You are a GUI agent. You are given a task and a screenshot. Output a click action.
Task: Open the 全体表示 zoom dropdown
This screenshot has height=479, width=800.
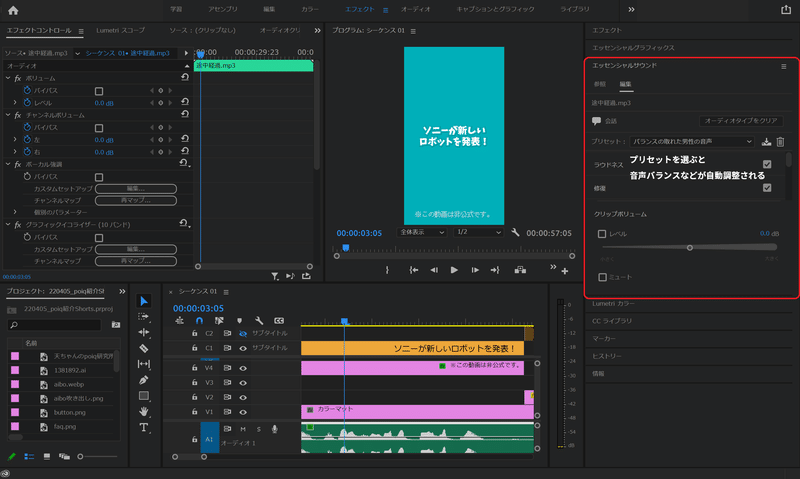click(x=421, y=232)
